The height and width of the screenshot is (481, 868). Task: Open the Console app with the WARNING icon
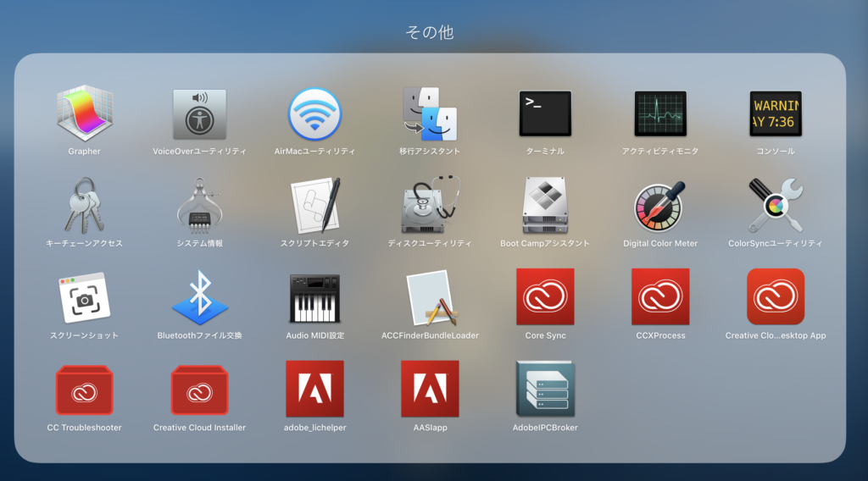point(776,113)
